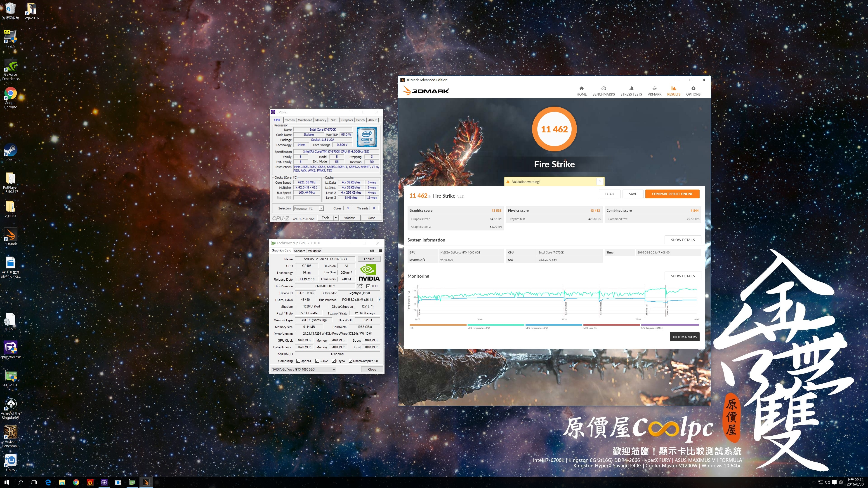868x488 pixels.
Task: Click the validation warning help question mark
Action: 600,181
